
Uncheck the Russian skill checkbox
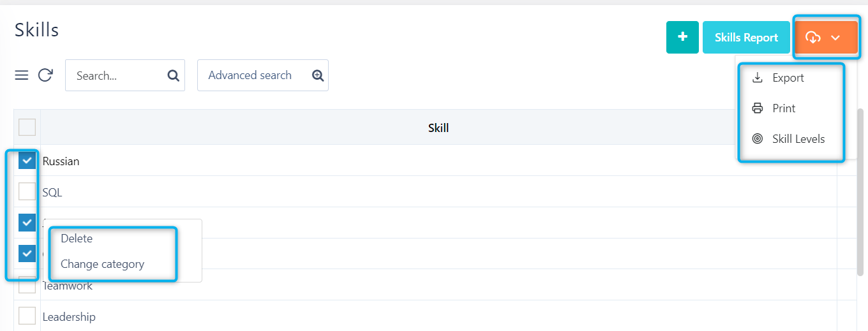click(27, 161)
